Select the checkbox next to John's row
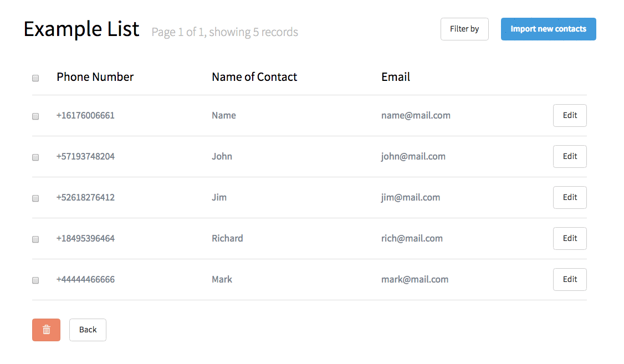 pyautogui.click(x=35, y=157)
